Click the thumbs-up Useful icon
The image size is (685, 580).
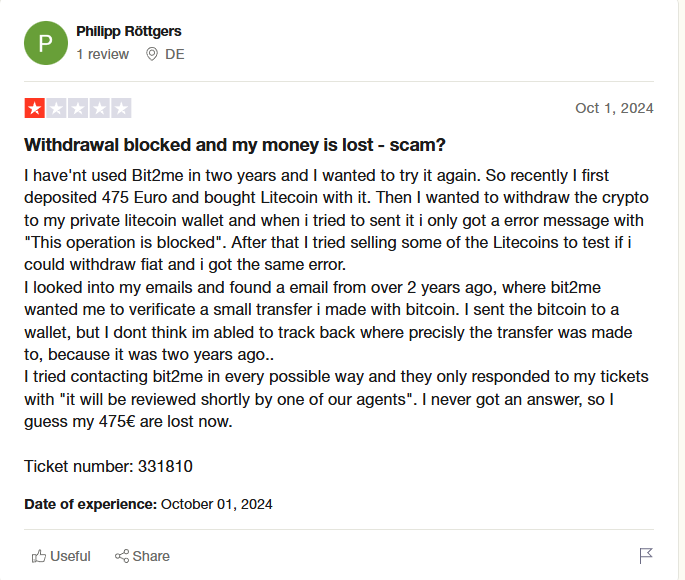pyautogui.click(x=39, y=556)
